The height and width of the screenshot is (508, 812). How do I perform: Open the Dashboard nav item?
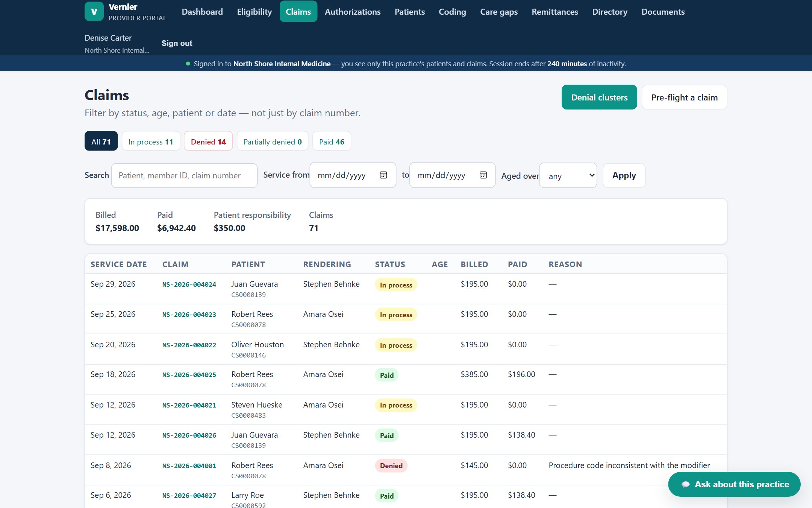tap(202, 12)
